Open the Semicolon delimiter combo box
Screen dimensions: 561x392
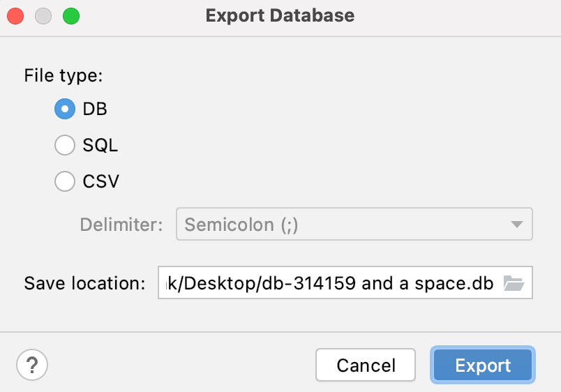click(x=343, y=225)
